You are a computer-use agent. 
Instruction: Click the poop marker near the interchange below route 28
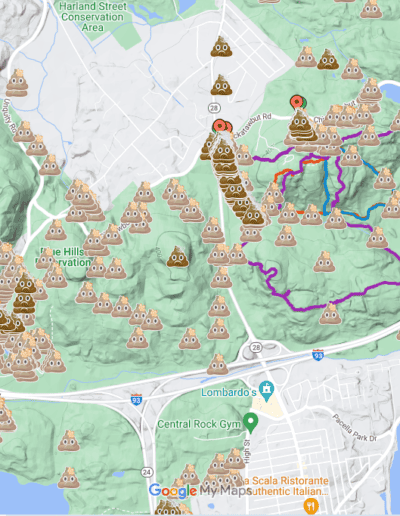tap(218, 364)
